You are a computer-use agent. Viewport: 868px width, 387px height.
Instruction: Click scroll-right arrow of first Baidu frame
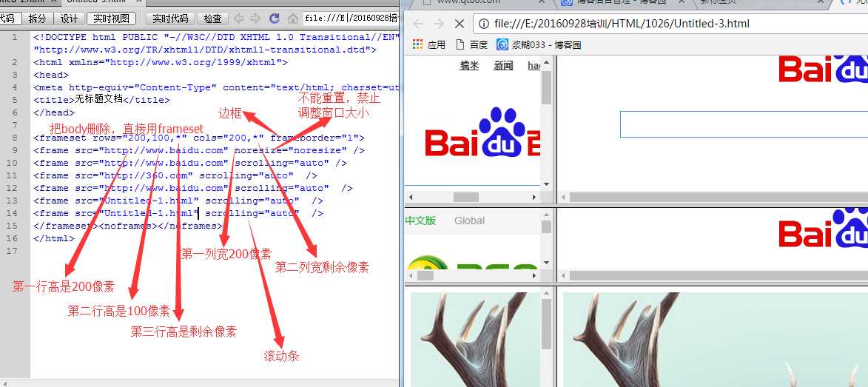click(x=534, y=197)
